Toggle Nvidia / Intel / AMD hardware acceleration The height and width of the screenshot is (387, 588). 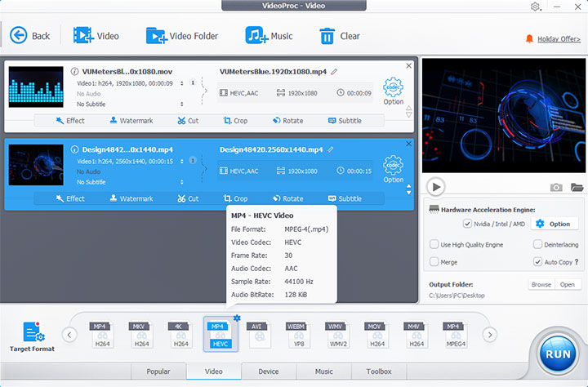pyautogui.click(x=467, y=224)
